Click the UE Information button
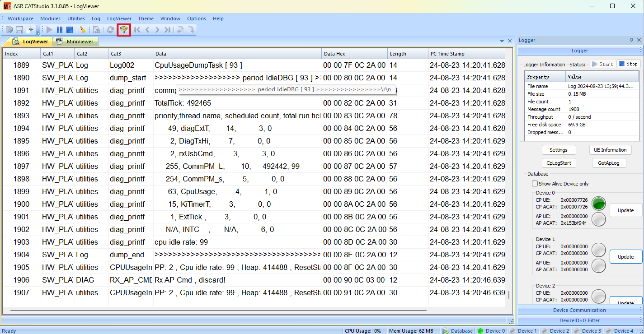 coord(610,150)
